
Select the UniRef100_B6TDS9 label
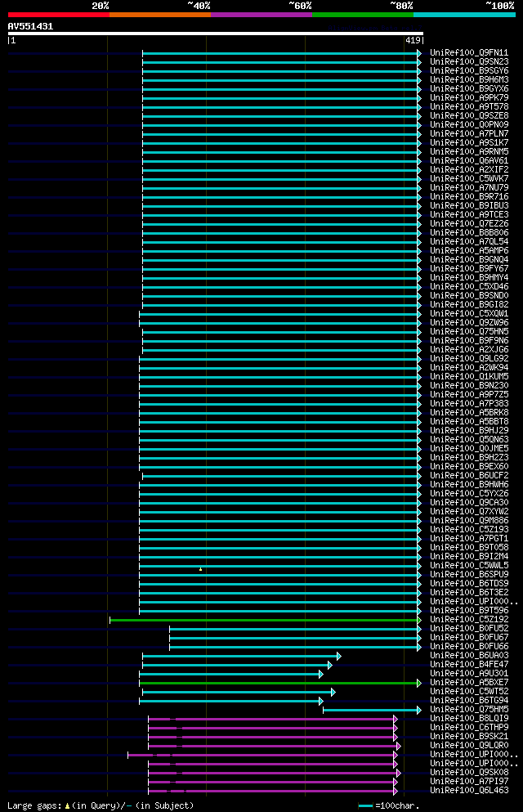(469, 584)
